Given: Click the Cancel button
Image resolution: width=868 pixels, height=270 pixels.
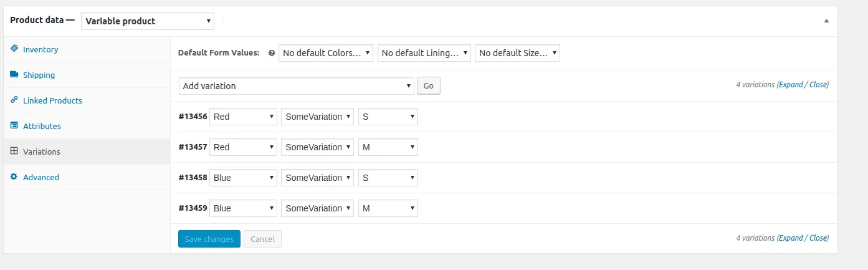Looking at the screenshot, I should [x=262, y=239].
